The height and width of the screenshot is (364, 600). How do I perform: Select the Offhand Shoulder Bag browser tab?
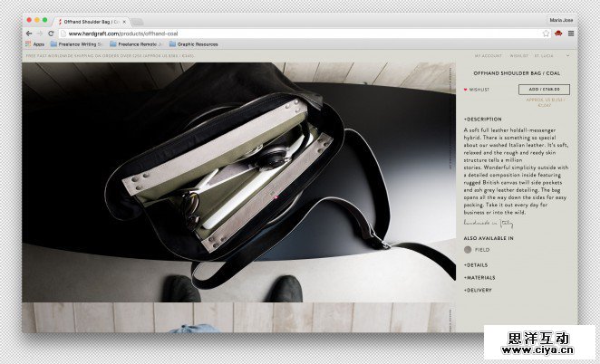tap(91, 19)
